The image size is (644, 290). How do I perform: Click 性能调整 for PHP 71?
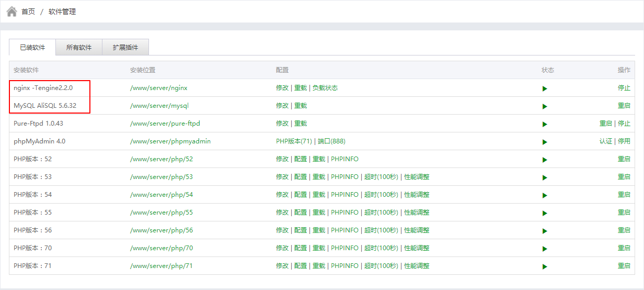coord(417,266)
